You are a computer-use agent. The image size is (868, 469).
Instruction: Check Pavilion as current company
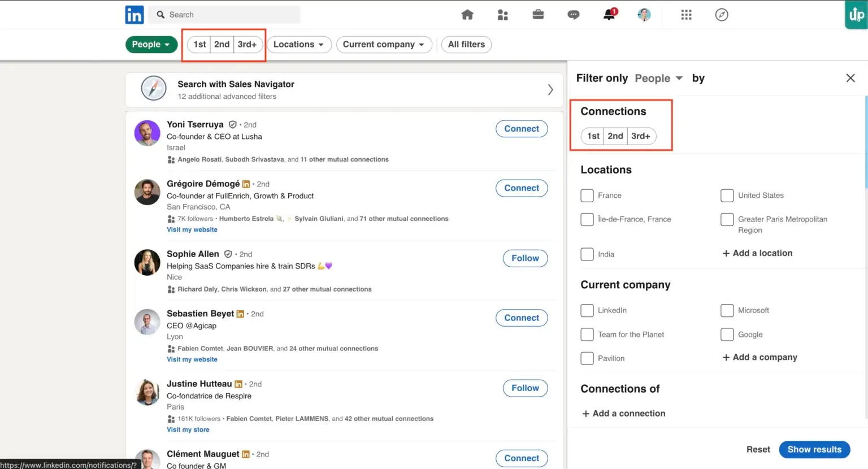[x=587, y=358]
